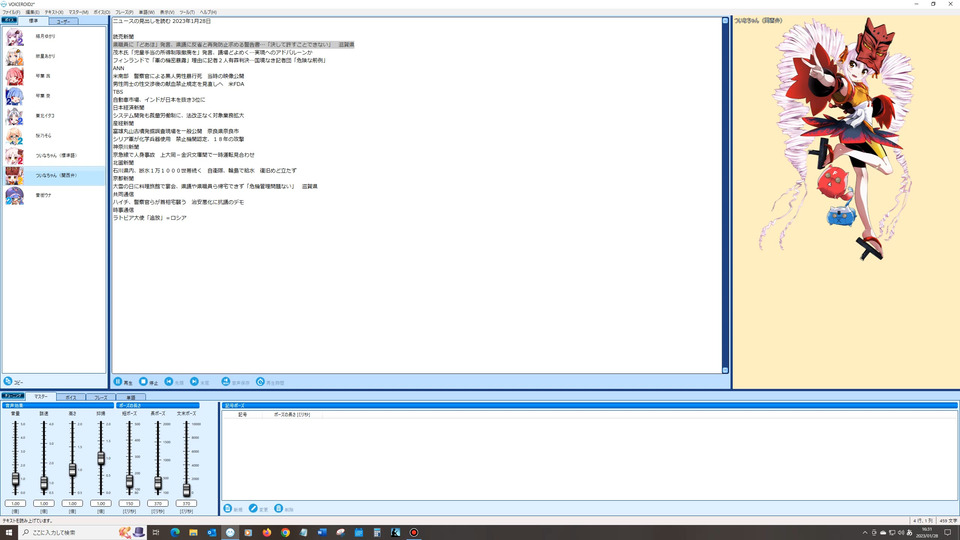The height and width of the screenshot is (540, 960).
Task: Click the 話速 value input field
Action: coord(44,503)
